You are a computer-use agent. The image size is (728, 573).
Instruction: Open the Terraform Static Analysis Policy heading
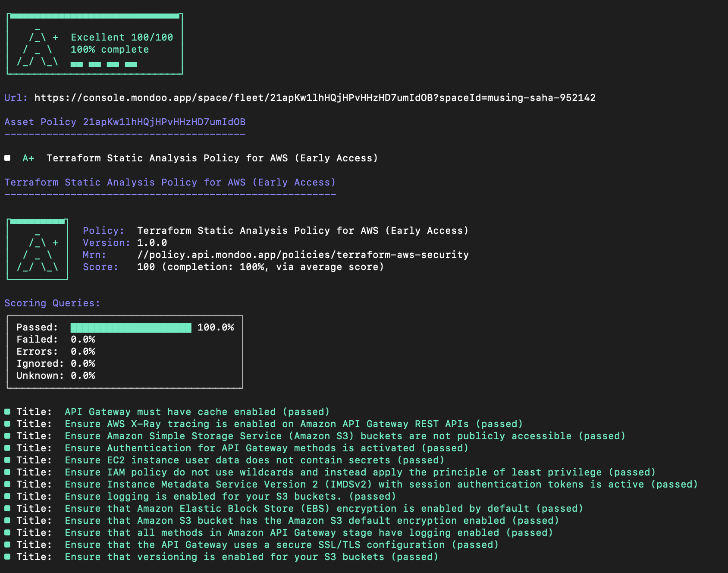170,182
